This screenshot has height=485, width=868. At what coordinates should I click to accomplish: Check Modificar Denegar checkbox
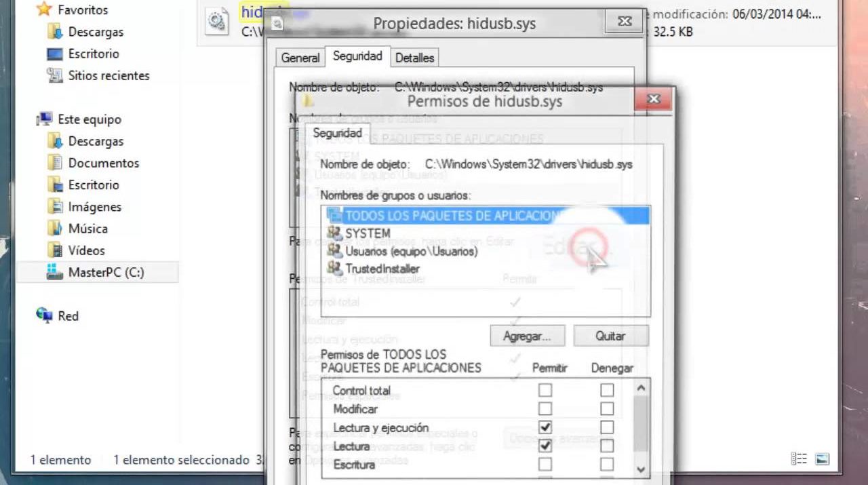(607, 408)
